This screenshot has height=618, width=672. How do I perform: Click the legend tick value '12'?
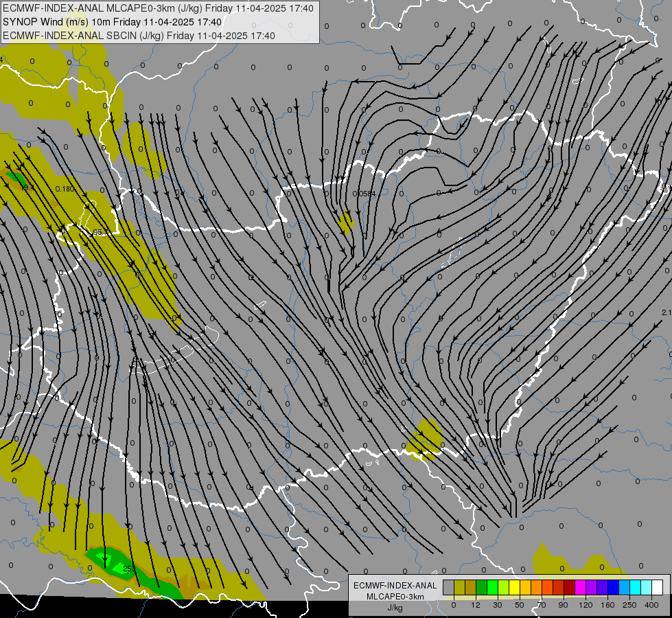[476, 605]
